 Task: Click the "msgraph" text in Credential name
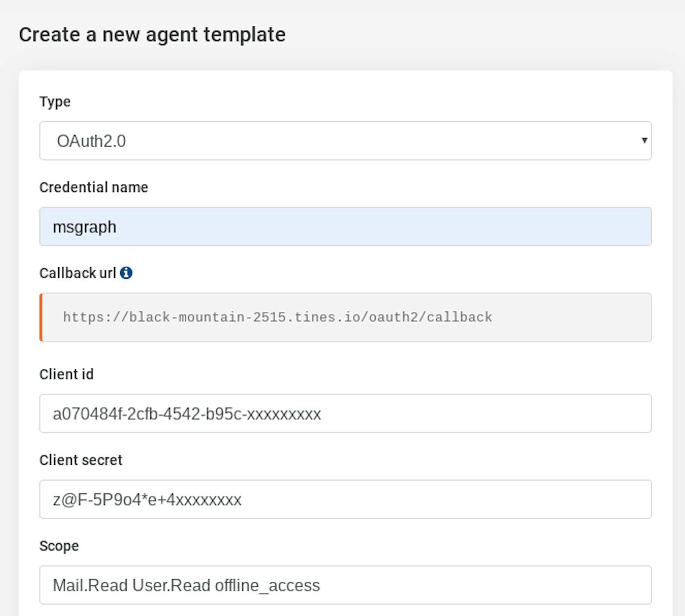tap(85, 227)
